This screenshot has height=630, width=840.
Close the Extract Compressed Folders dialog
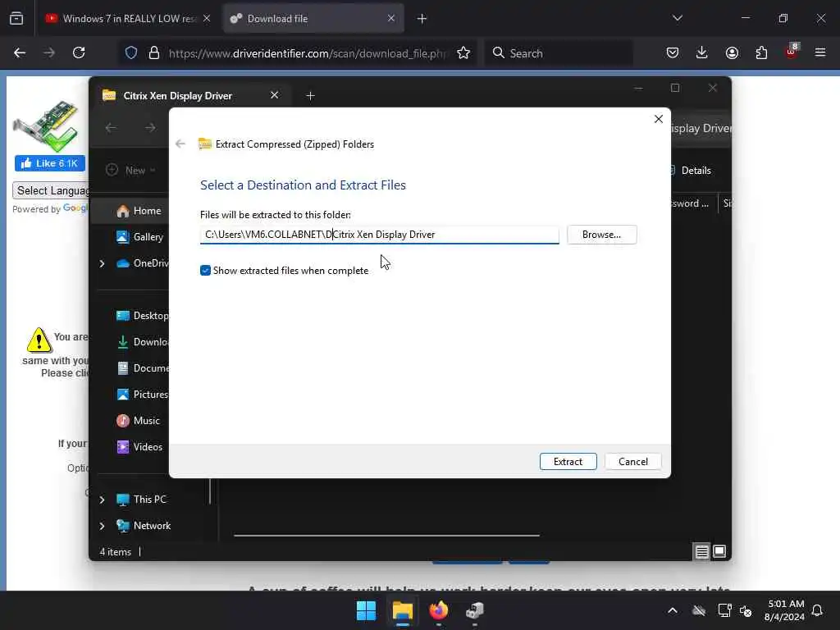tap(659, 119)
